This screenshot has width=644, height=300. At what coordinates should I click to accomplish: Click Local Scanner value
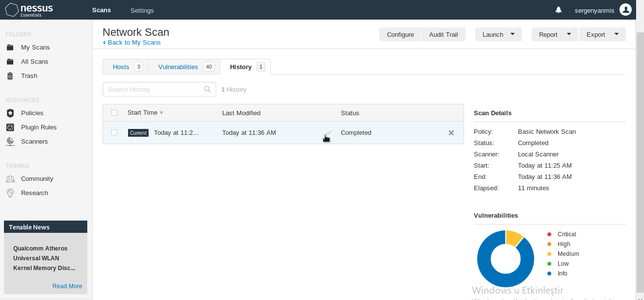pyautogui.click(x=539, y=154)
